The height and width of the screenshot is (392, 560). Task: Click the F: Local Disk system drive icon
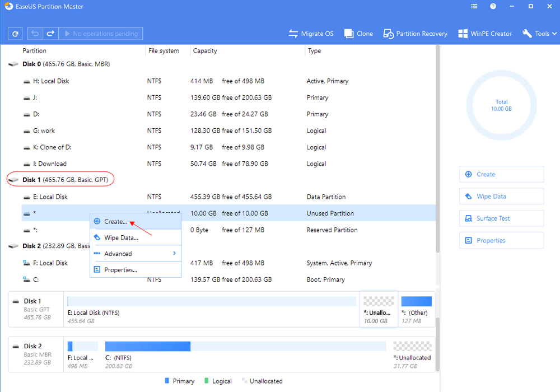click(x=26, y=263)
